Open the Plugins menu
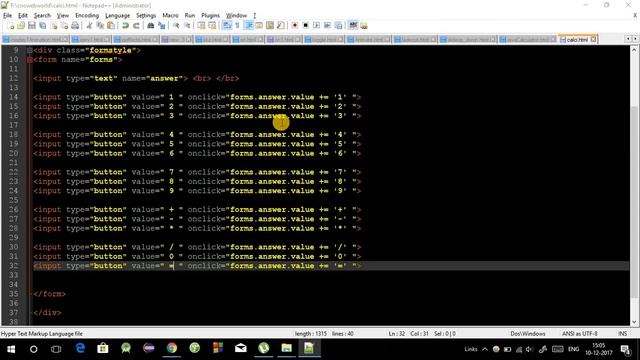The height and width of the screenshot is (360, 640). [211, 16]
